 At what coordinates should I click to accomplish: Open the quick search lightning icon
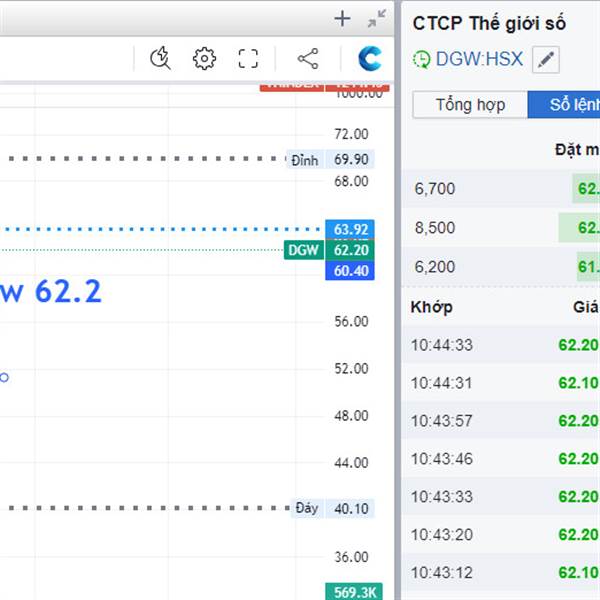pos(160,59)
